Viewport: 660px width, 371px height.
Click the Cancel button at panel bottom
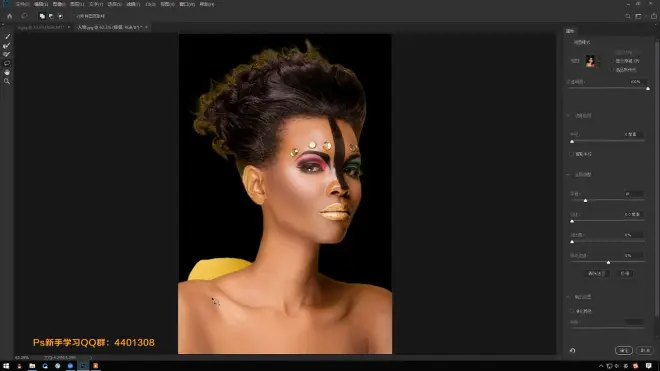[x=645, y=350]
